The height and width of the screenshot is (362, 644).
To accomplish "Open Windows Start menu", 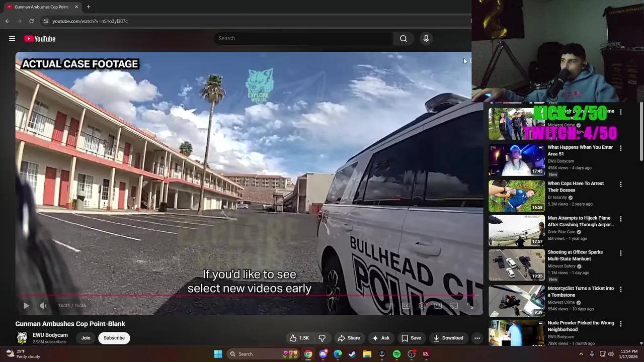I will pos(218,354).
